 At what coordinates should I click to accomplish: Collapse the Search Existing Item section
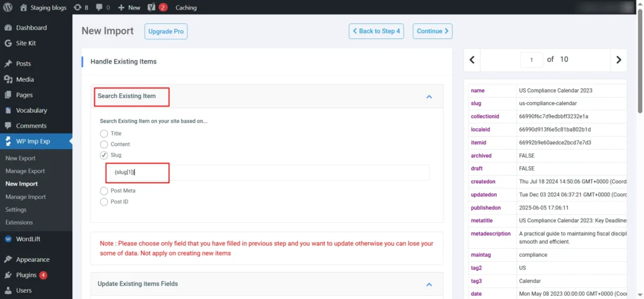(429, 96)
